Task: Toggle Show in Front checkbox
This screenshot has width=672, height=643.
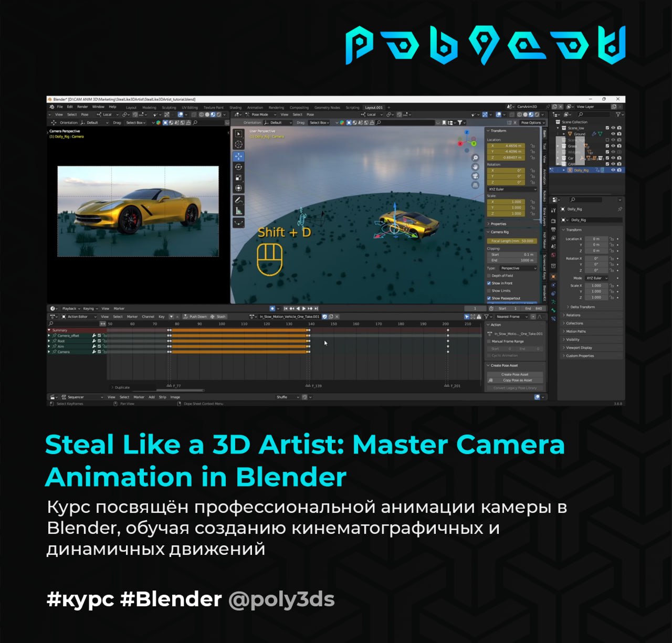Action: [489, 283]
